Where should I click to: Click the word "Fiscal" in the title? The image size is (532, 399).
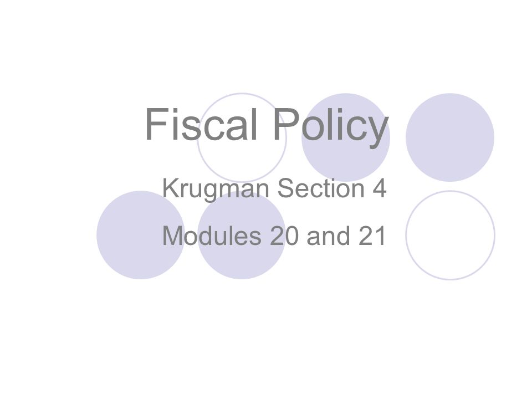pos(201,124)
